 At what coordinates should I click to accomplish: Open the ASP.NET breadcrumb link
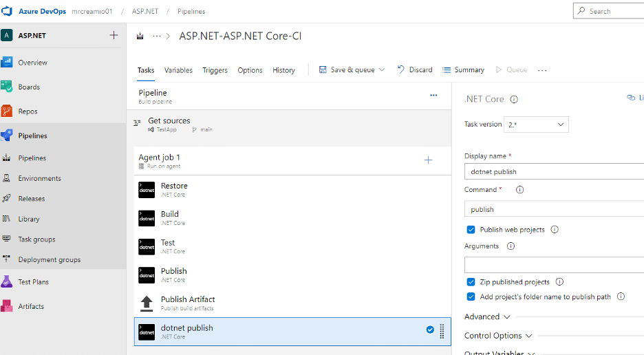[x=145, y=11]
